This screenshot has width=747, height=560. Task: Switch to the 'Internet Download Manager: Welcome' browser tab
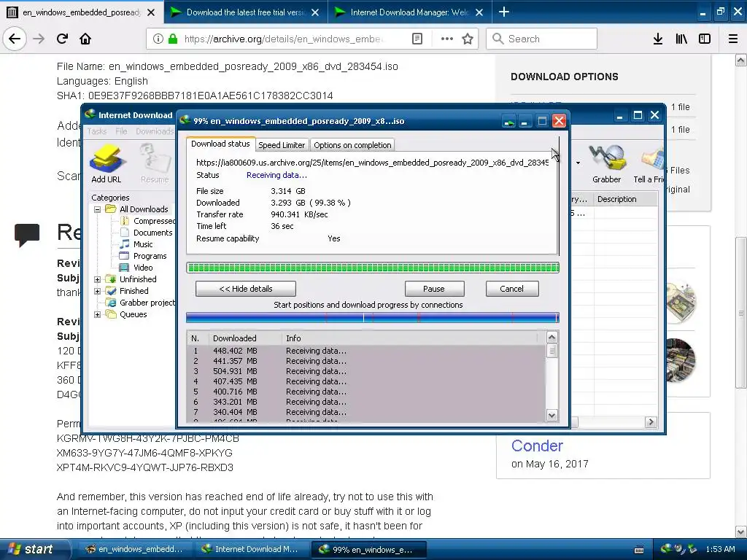click(x=409, y=12)
